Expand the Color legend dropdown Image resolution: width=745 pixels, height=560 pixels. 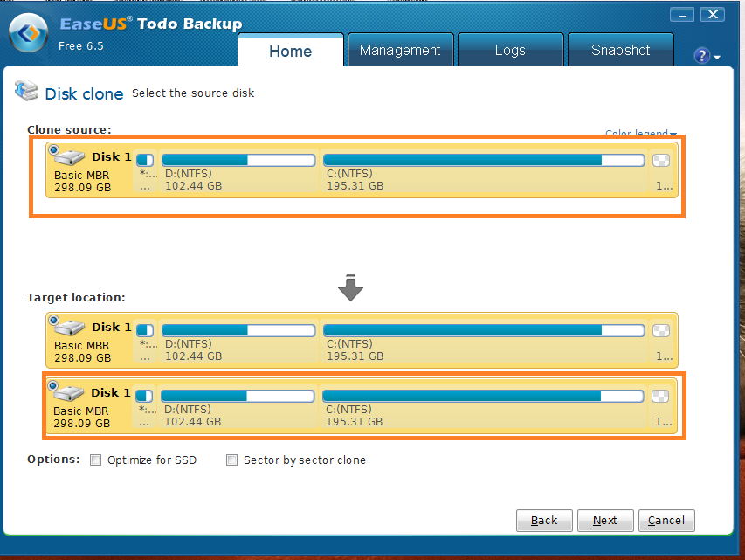coord(641,134)
